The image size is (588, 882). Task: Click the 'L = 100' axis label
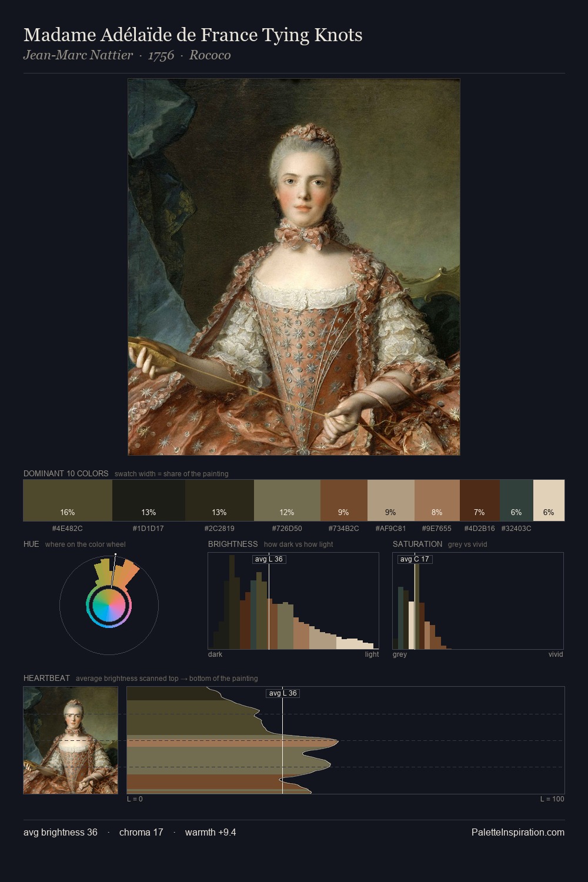[x=552, y=799]
